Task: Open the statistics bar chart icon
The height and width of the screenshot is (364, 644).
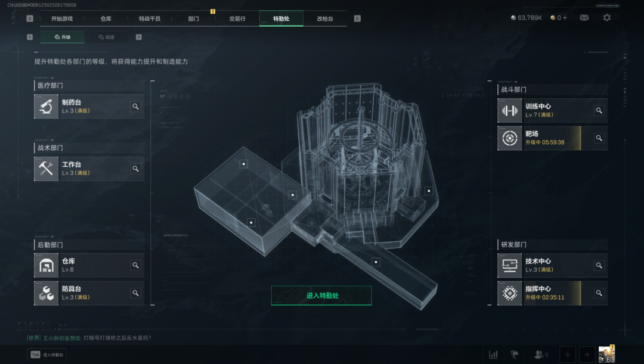Action: pyautogui.click(x=493, y=354)
